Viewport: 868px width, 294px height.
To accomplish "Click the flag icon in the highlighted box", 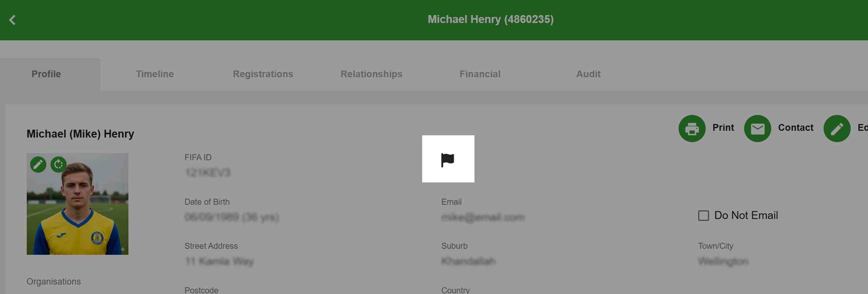I will pyautogui.click(x=448, y=160).
